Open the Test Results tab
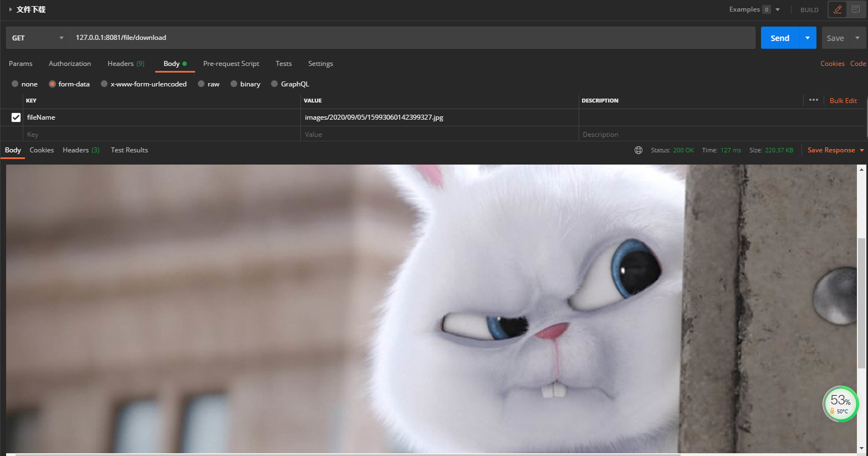 click(x=129, y=150)
